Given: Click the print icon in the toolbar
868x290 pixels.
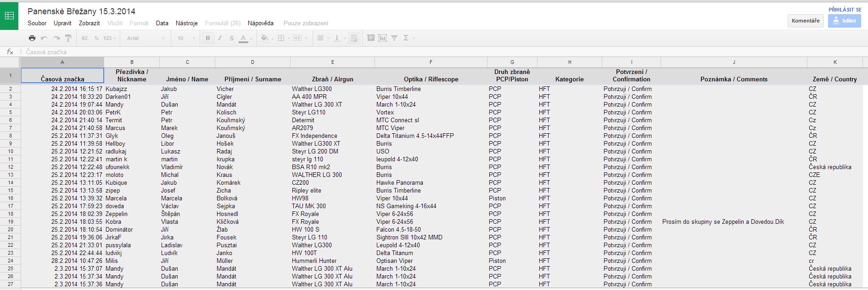Looking at the screenshot, I should click(32, 38).
